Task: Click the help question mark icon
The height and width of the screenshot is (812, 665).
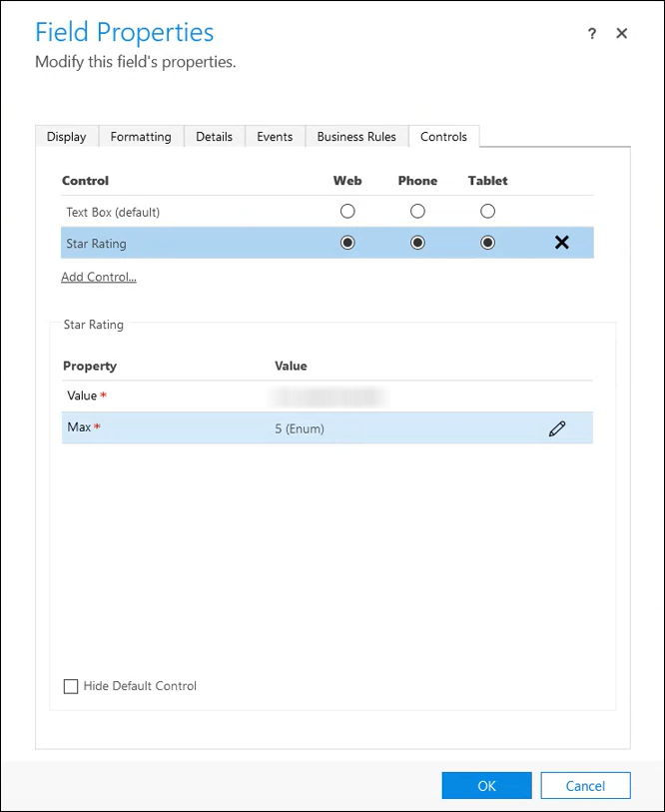Action: point(592,34)
